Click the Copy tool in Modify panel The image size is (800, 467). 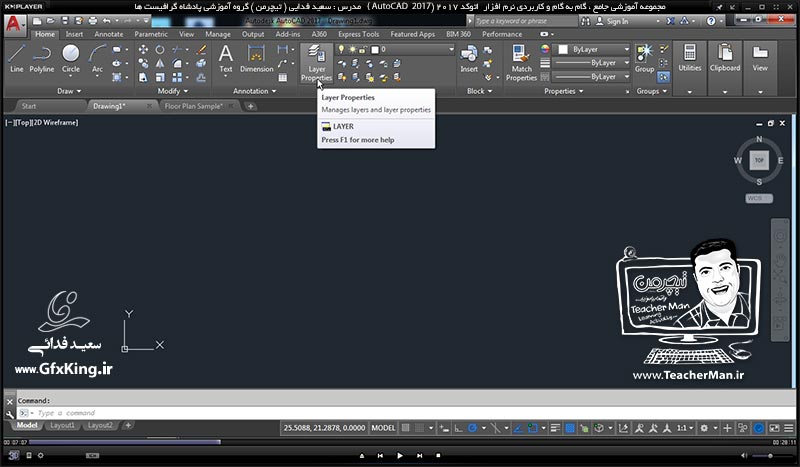pos(143,63)
